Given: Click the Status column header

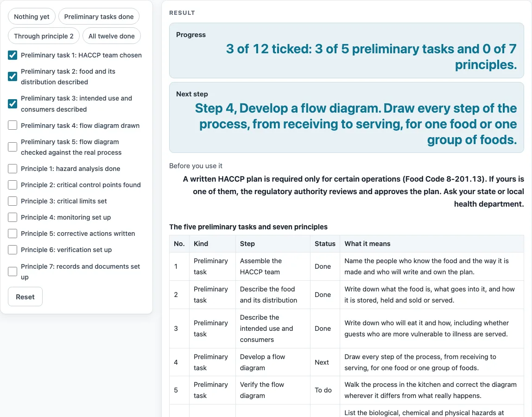Looking at the screenshot, I should click(x=325, y=244).
